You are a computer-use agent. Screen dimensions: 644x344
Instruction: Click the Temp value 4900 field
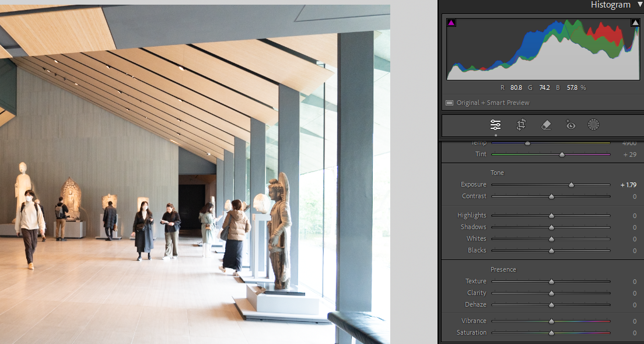629,143
